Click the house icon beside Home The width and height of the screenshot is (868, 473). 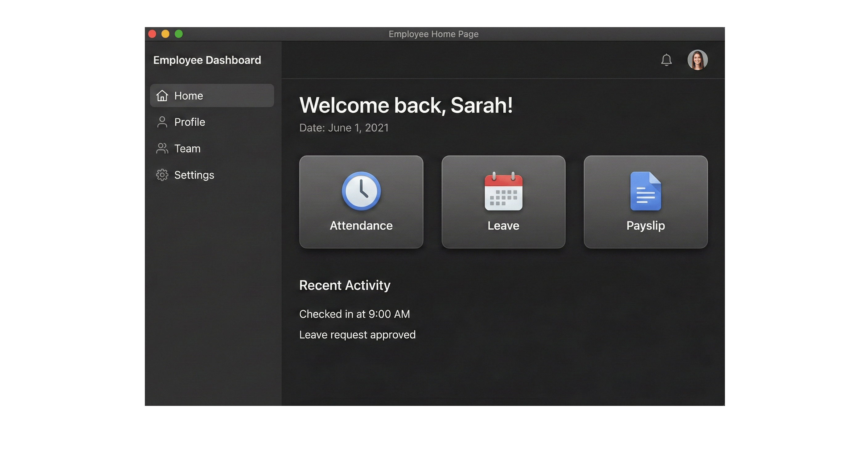(162, 95)
